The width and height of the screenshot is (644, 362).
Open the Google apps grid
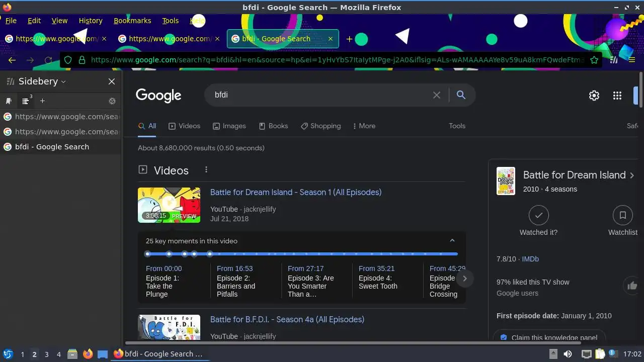pyautogui.click(x=617, y=96)
